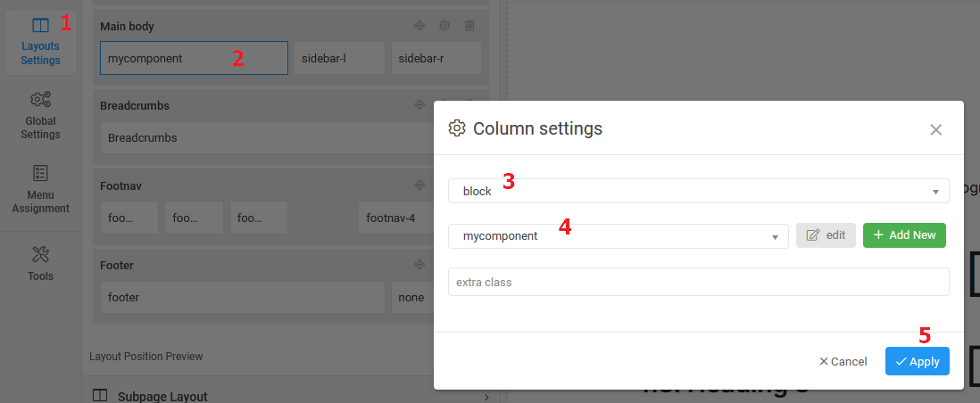The image size is (980, 403).
Task: Cancel the column settings dialog
Action: (x=843, y=361)
